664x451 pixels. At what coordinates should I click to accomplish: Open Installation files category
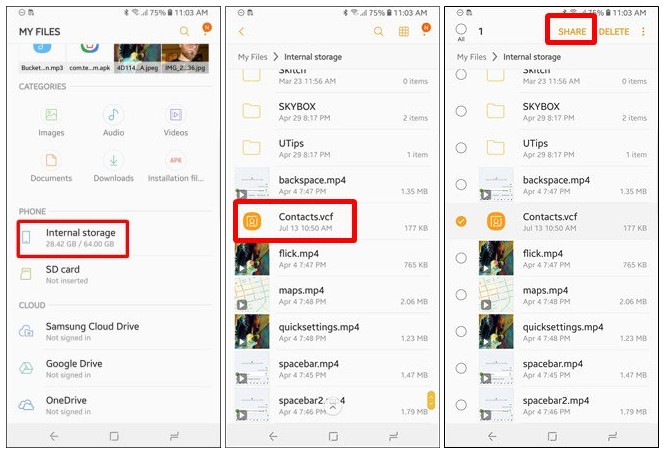[x=176, y=167]
